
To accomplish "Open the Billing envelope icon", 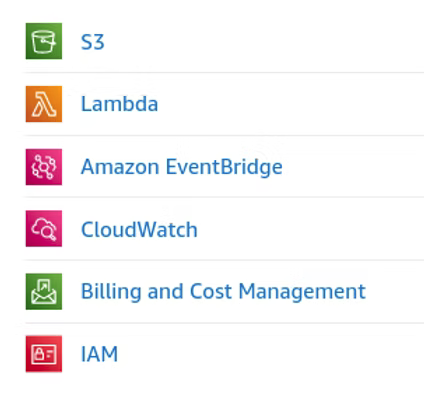I will (44, 291).
